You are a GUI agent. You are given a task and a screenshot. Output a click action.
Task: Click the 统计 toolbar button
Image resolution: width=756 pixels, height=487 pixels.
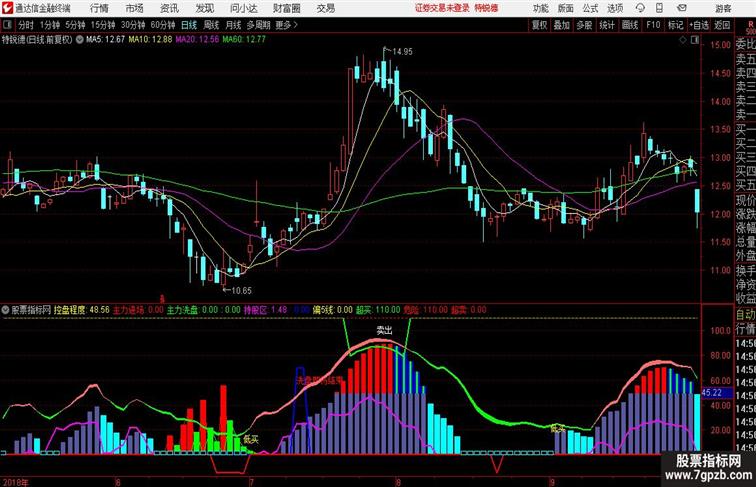pos(607,25)
